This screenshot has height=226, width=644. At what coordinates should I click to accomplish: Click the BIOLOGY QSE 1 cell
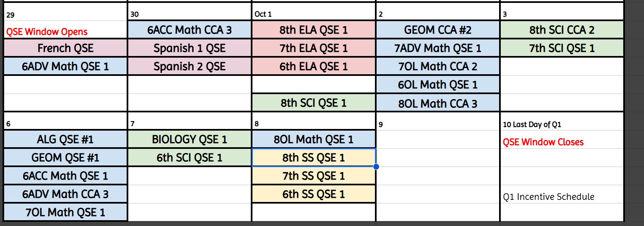[189, 139]
